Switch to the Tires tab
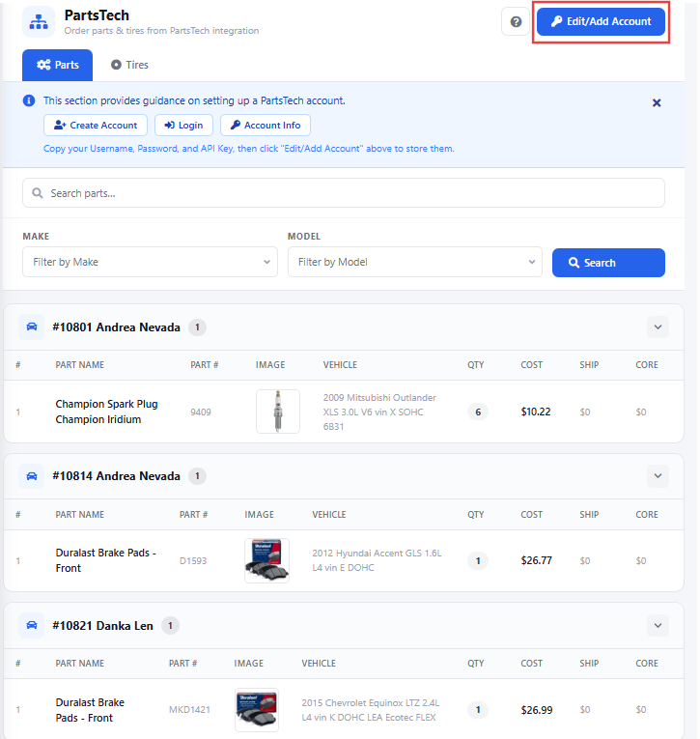Screen dimensions: 700x739 [129, 65]
